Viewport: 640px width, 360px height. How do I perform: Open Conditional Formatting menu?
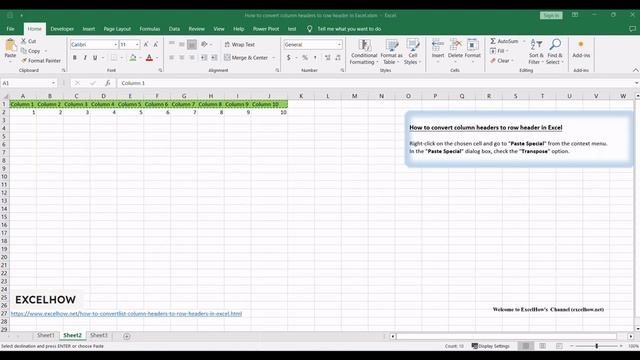click(x=364, y=52)
